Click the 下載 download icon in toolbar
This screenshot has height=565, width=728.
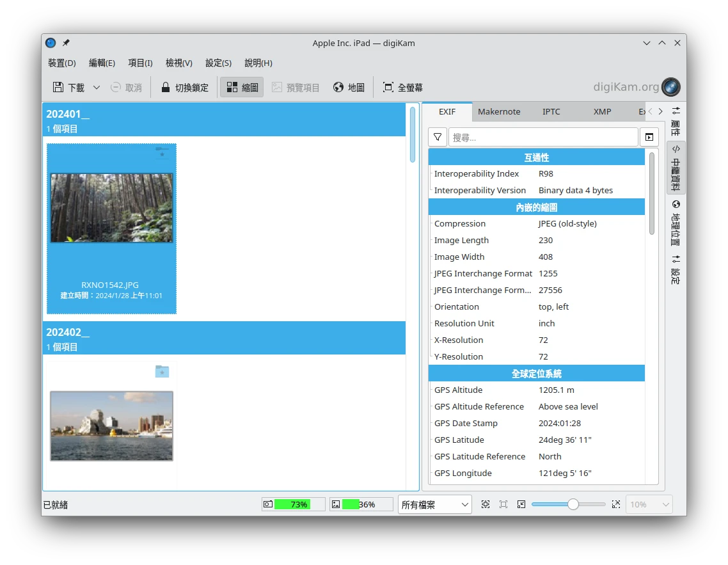point(59,87)
